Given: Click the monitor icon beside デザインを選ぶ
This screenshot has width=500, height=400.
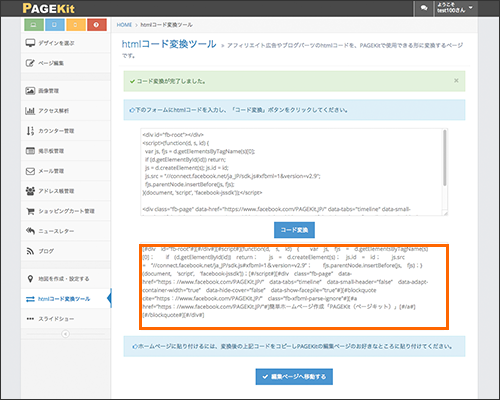Looking at the screenshot, I should tap(30, 43).
